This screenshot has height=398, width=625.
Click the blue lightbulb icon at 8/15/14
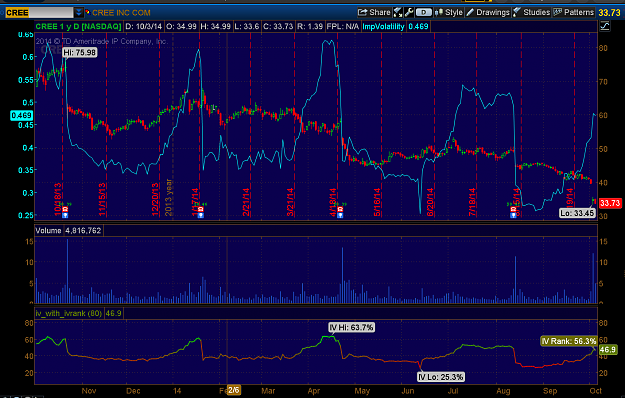(514, 215)
